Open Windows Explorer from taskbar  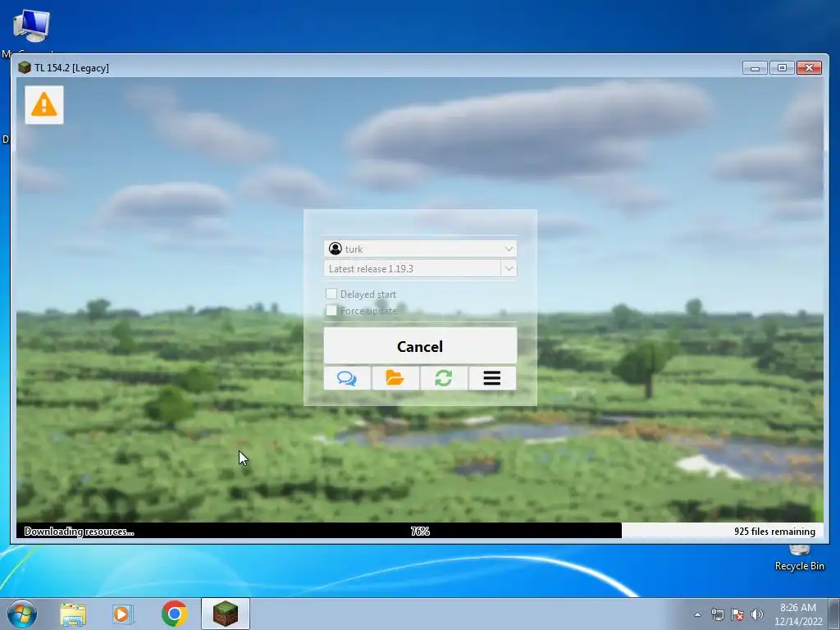[73, 614]
